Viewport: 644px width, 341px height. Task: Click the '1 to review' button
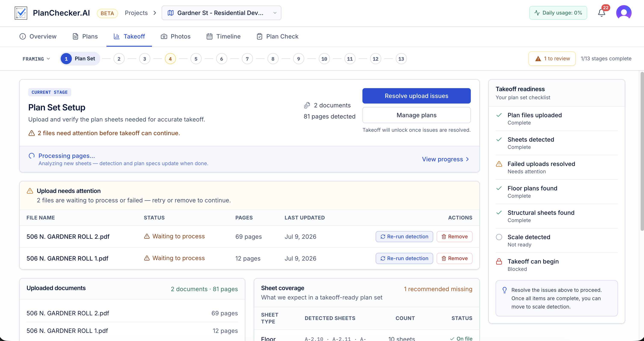(x=552, y=59)
